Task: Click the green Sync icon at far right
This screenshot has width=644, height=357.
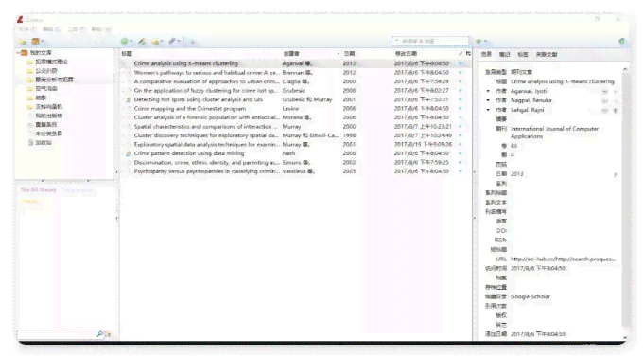Action: pyautogui.click(x=621, y=41)
